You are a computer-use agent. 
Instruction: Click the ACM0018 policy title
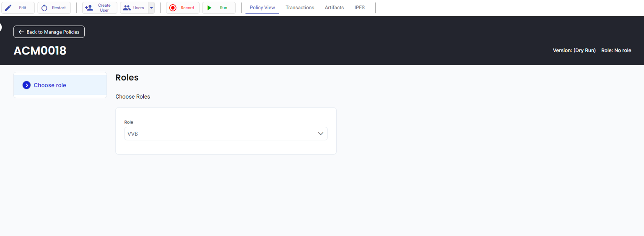40,51
